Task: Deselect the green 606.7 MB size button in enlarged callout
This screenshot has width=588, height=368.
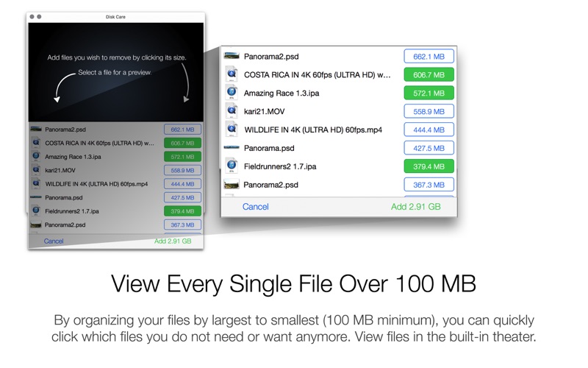Action: (429, 75)
